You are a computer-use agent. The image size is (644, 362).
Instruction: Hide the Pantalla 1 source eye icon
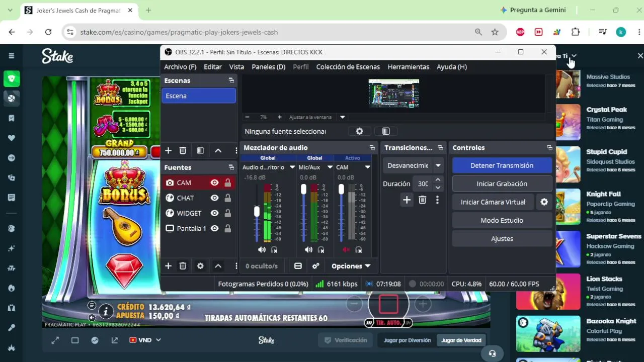[215, 228]
